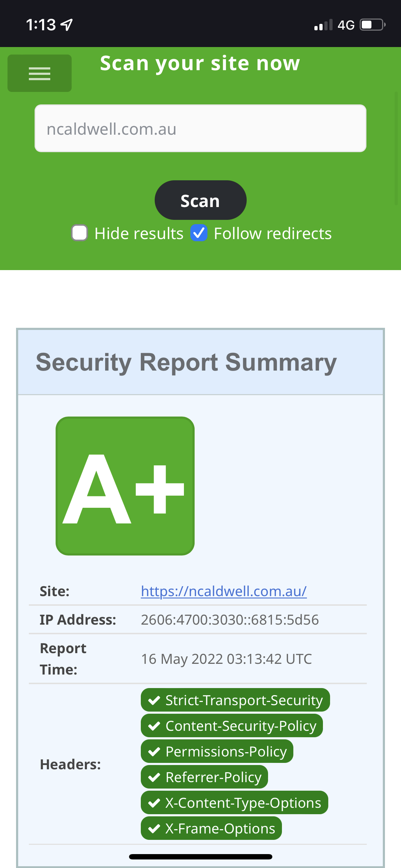The image size is (401, 868).
Task: Click the Content-Security-Policy checkmark icon
Action: point(154,726)
